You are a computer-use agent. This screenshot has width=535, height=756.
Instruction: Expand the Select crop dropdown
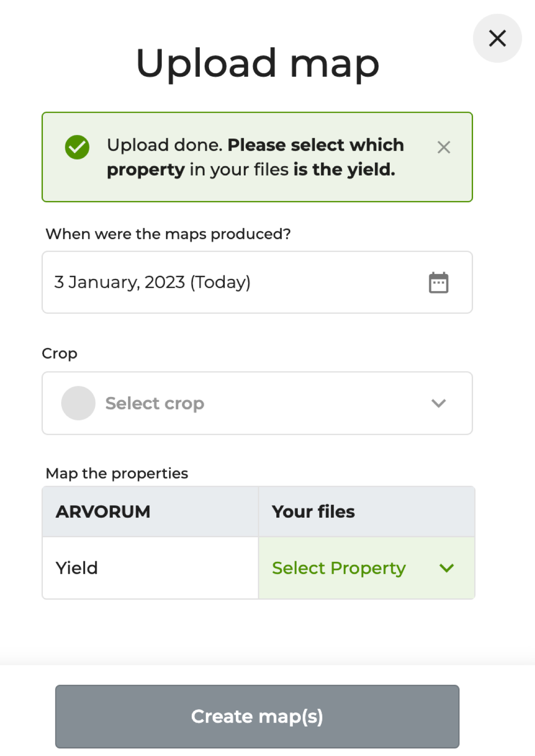(257, 403)
